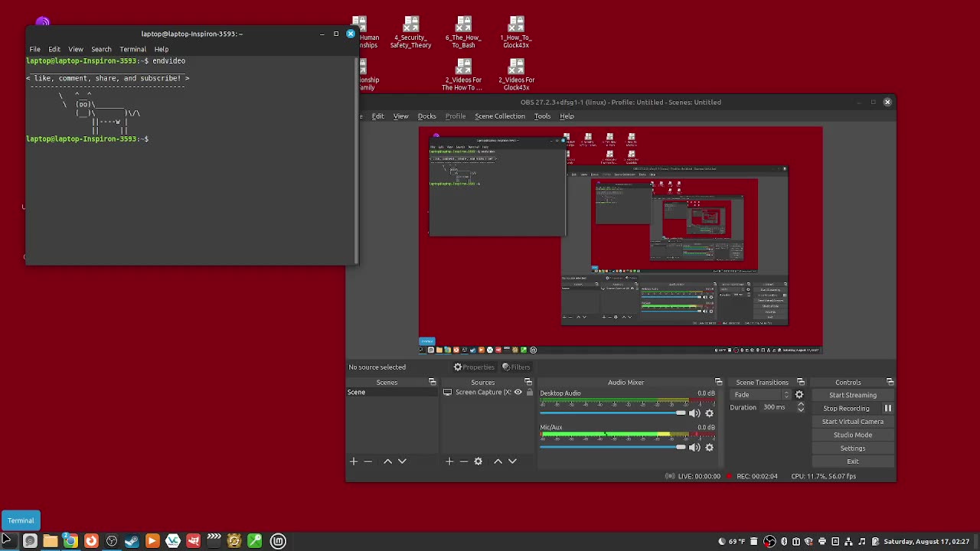Image resolution: width=980 pixels, height=551 pixels.
Task: Open OBS Tools menu
Action: [x=542, y=116]
